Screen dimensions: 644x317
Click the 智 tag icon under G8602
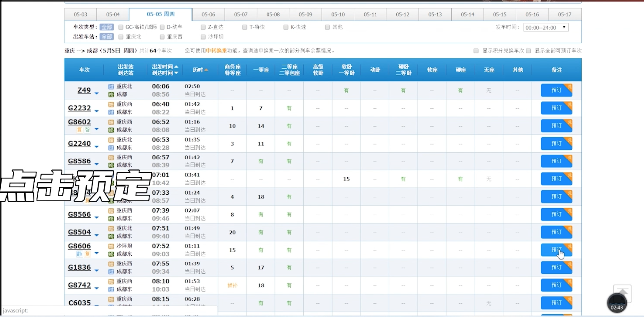point(87,130)
